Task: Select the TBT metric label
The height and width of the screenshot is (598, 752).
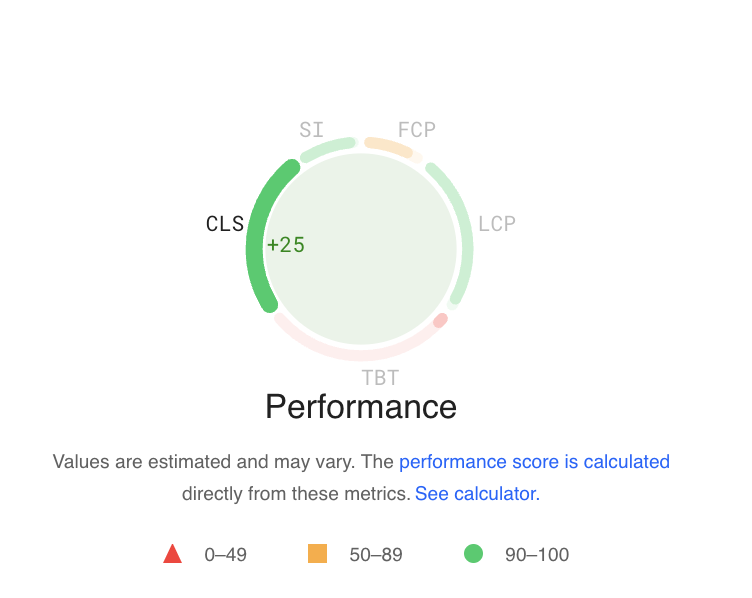Action: click(380, 378)
